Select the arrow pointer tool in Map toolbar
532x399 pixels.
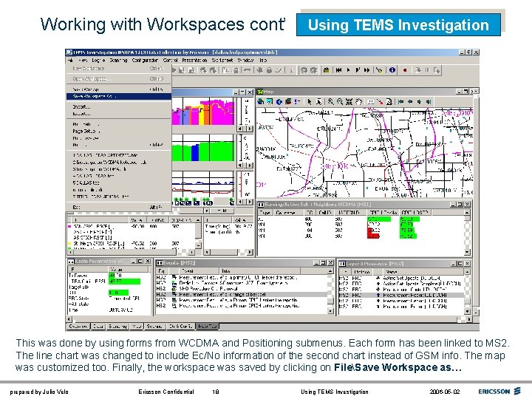[x=310, y=101]
